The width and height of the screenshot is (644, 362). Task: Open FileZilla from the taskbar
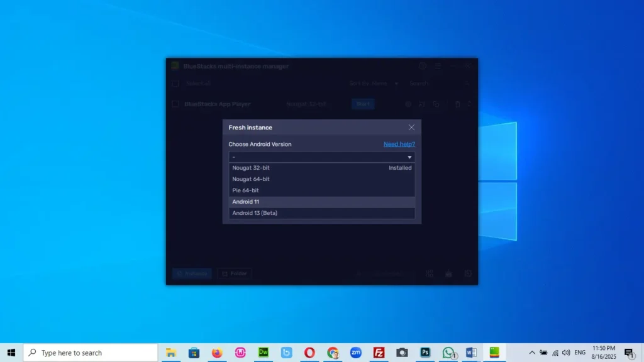coord(379,353)
